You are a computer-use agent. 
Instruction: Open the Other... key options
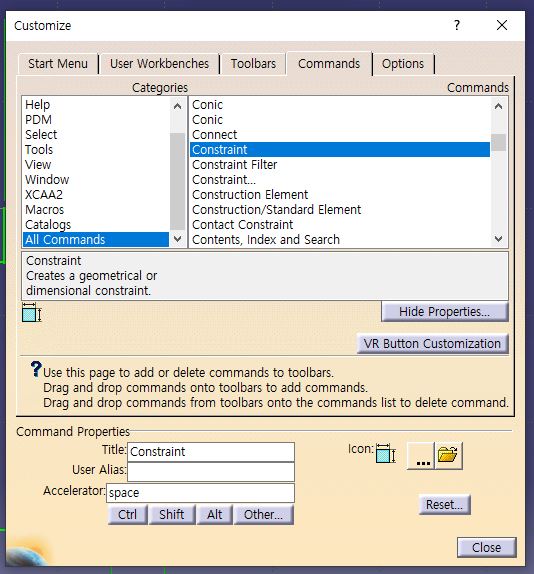click(x=264, y=515)
